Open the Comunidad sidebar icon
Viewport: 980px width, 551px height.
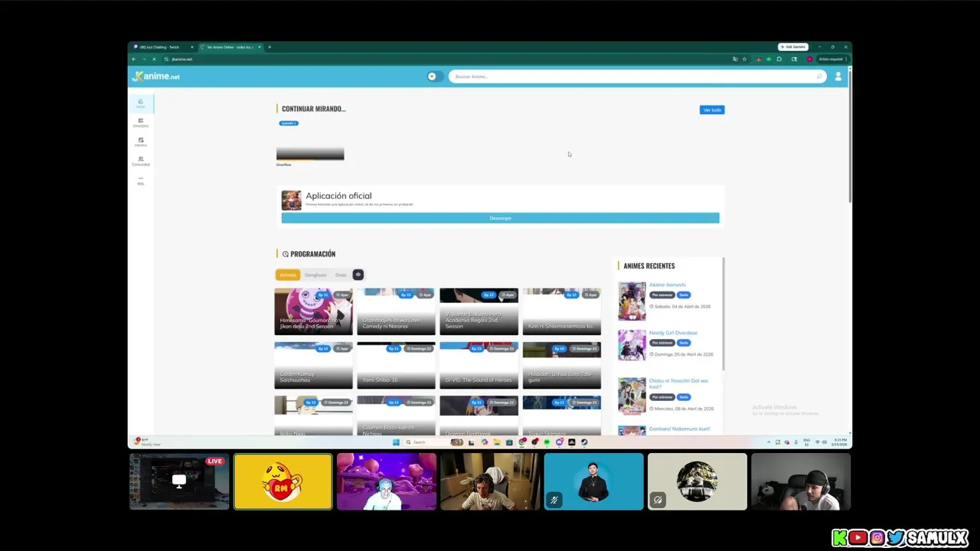(140, 161)
